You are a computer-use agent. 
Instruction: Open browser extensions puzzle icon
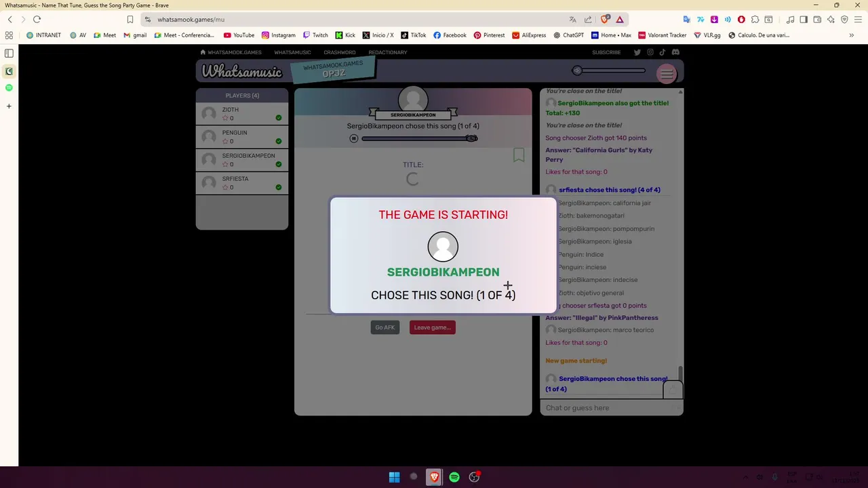pos(755,19)
